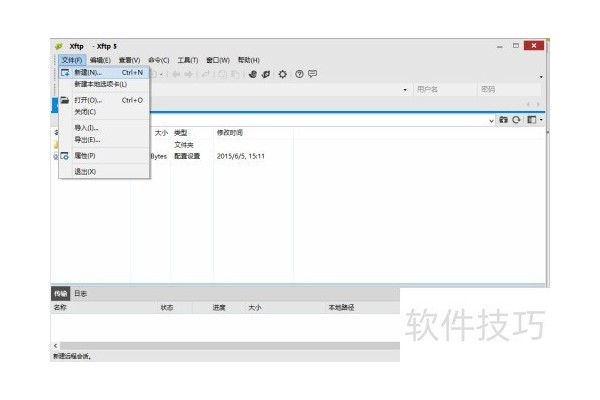This screenshot has width=600, height=400.
Task: Switch to the 传输 tab
Action: tap(60, 294)
